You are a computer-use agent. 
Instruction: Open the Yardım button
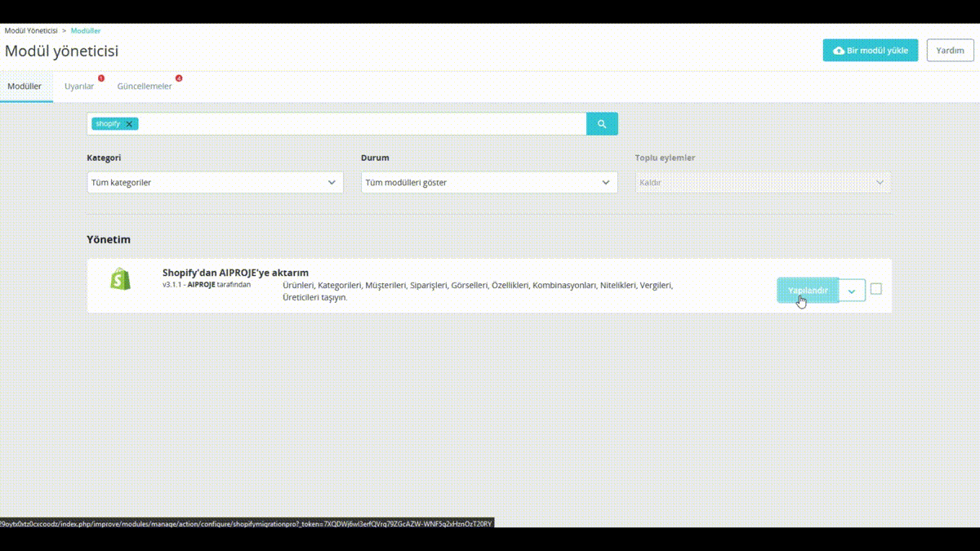coord(950,51)
